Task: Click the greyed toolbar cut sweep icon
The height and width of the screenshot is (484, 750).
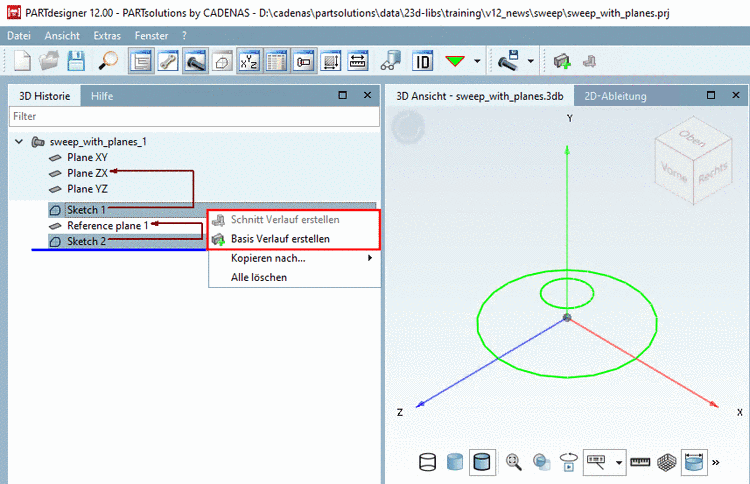Action: coord(589,61)
